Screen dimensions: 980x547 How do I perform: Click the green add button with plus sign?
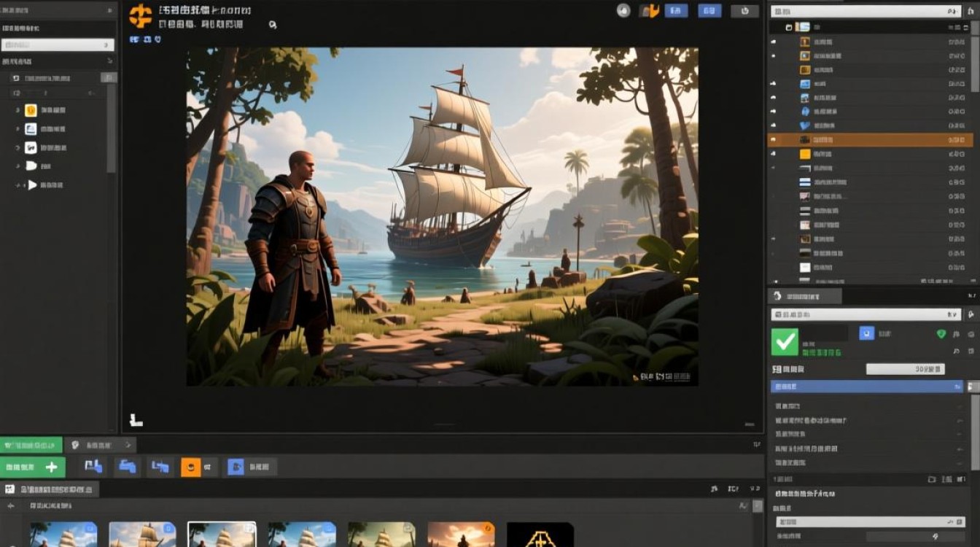click(x=33, y=468)
